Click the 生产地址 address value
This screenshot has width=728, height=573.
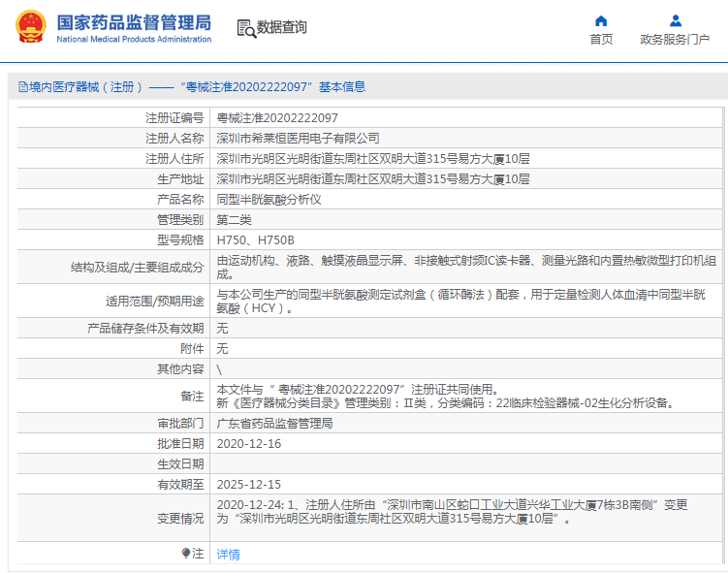(x=373, y=179)
